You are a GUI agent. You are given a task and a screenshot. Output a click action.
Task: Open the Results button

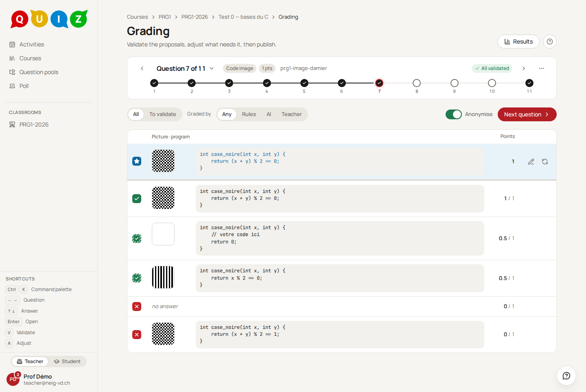pyautogui.click(x=518, y=42)
